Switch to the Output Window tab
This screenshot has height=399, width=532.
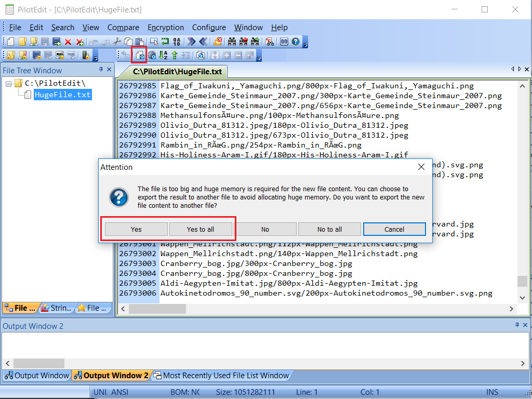(36, 375)
